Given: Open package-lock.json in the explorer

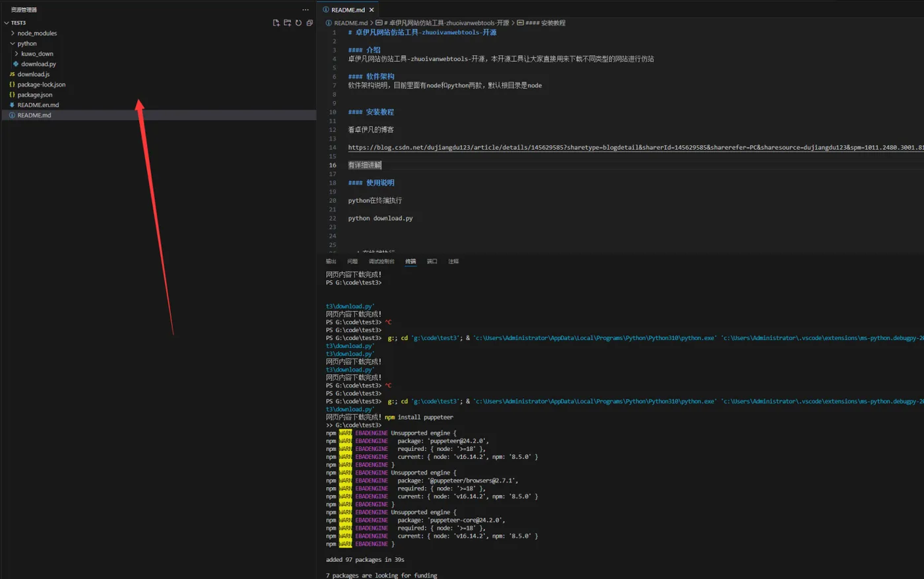Looking at the screenshot, I should (41, 85).
